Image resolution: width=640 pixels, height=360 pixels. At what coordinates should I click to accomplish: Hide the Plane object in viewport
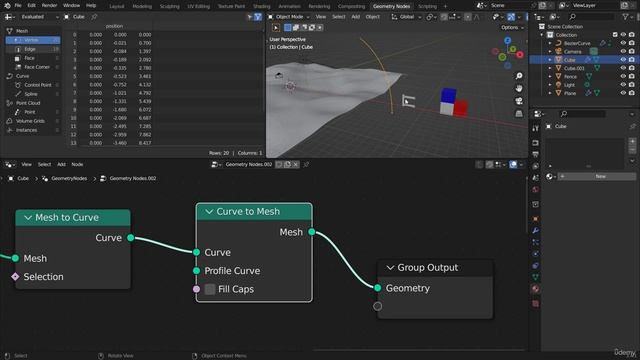[623, 93]
